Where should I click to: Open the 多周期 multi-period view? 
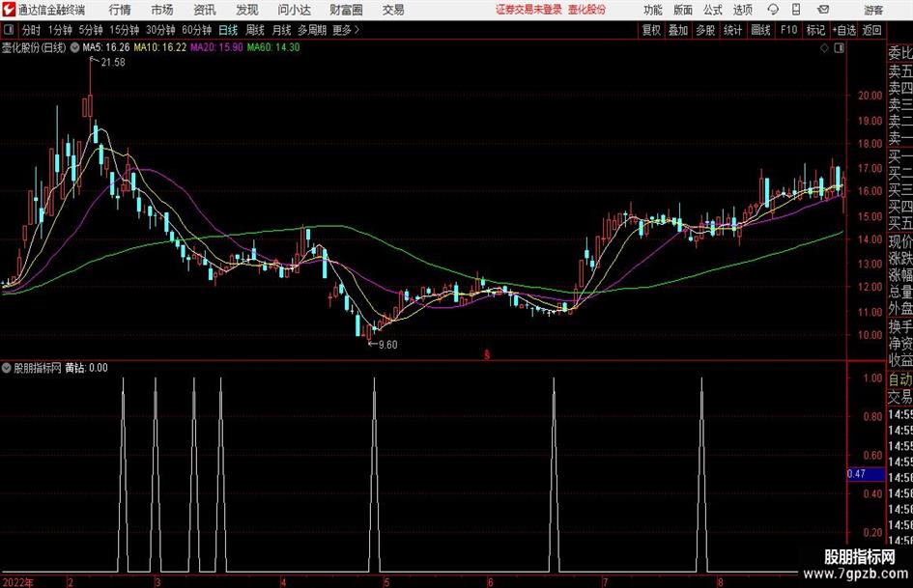[311, 30]
